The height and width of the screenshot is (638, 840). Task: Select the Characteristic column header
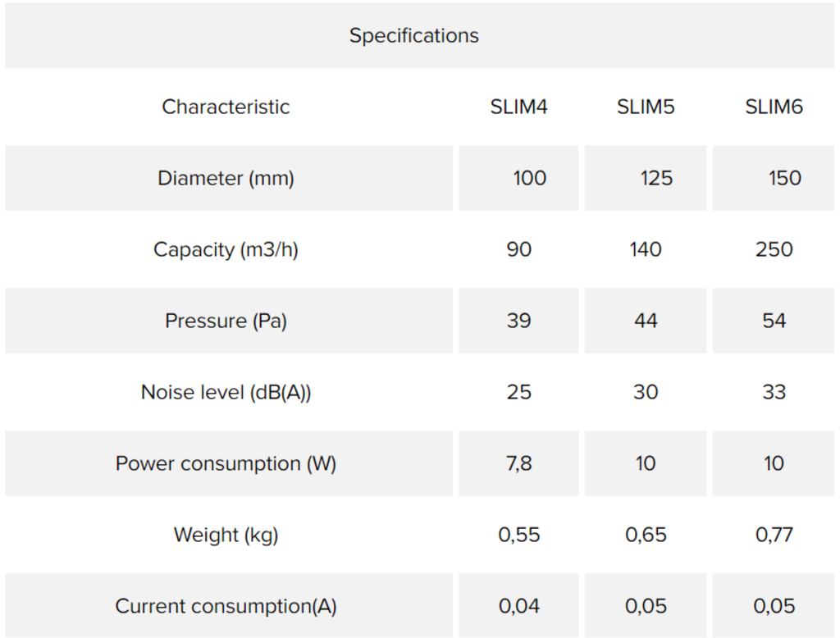pos(226,107)
